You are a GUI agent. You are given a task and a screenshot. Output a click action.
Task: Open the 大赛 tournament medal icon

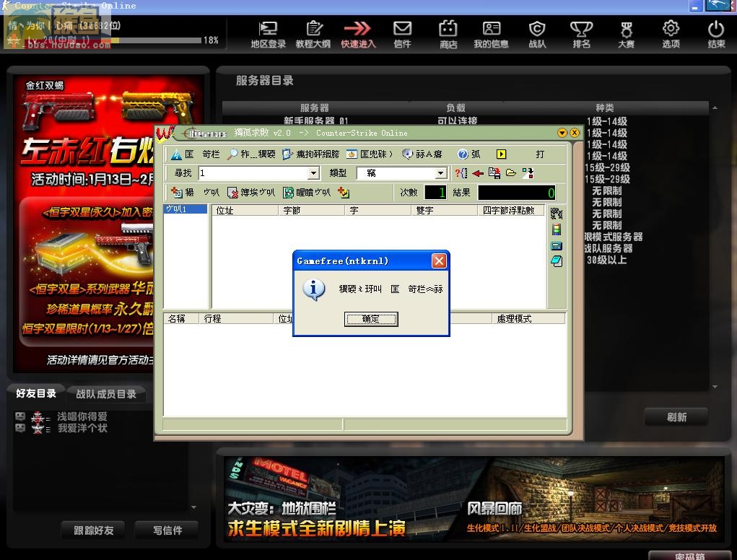(626, 35)
